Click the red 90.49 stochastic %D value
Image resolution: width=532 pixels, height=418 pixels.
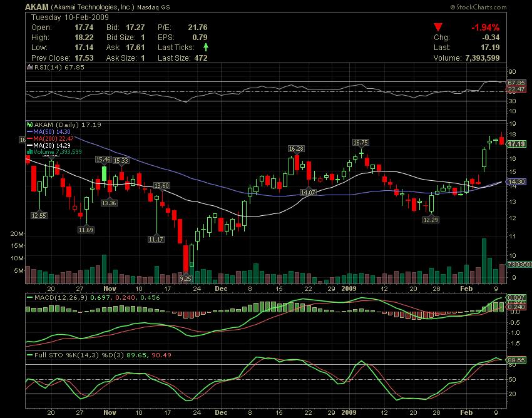click(161, 355)
